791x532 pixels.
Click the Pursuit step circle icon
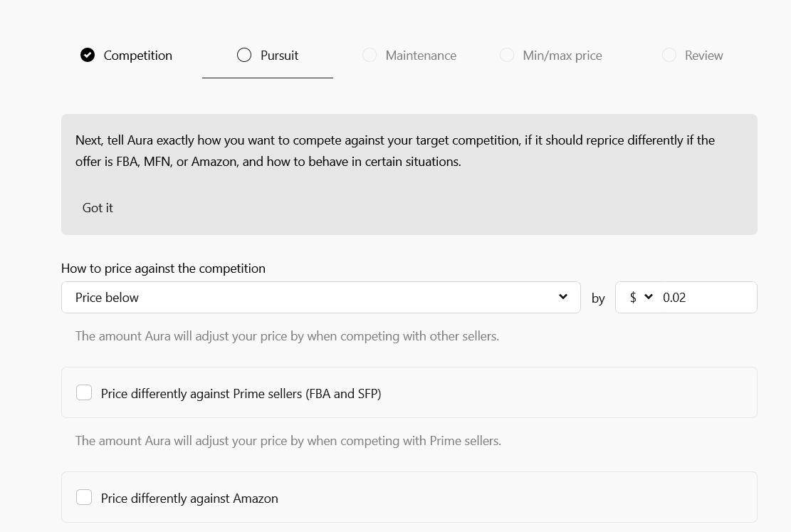click(x=244, y=56)
